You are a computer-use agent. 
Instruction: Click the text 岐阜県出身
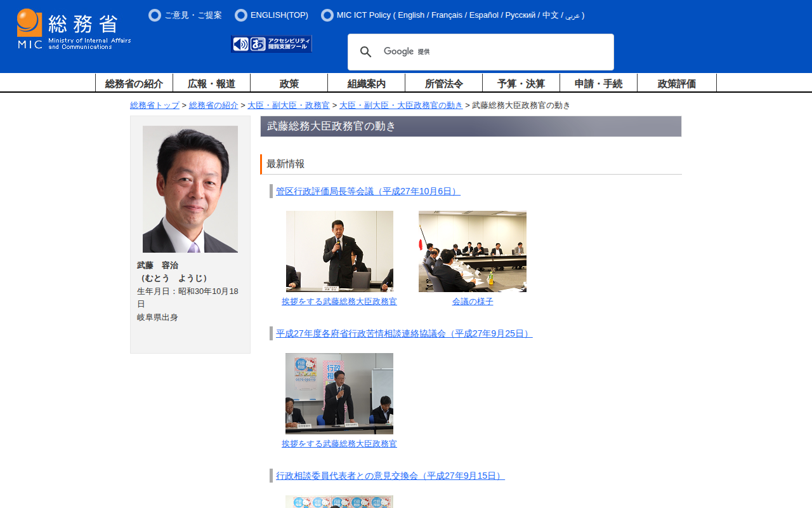point(157,317)
